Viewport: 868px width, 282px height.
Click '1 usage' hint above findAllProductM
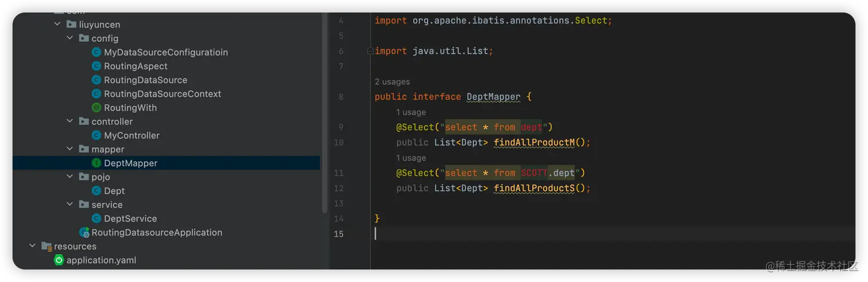point(411,112)
